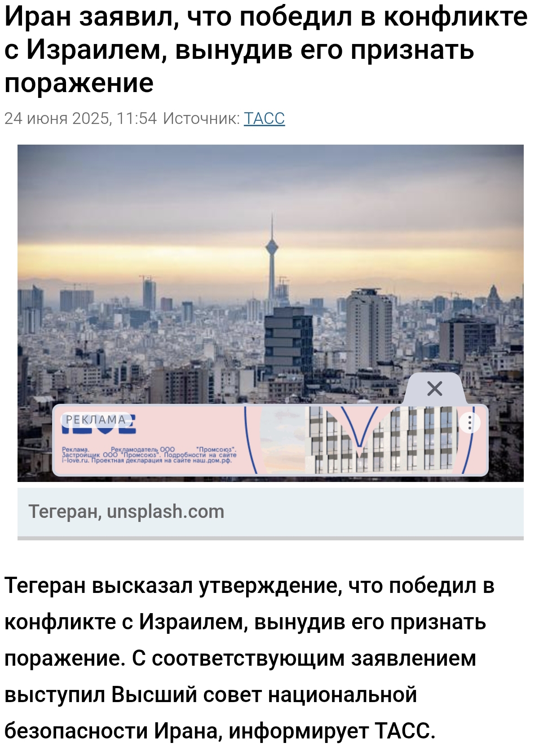The width and height of the screenshot is (548, 756).
Task: Click the word поражение in the headline
Action: 79,83
